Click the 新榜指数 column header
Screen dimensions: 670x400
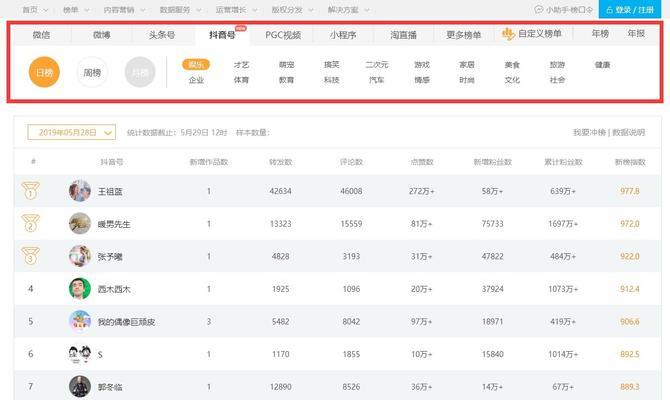pyautogui.click(x=630, y=162)
